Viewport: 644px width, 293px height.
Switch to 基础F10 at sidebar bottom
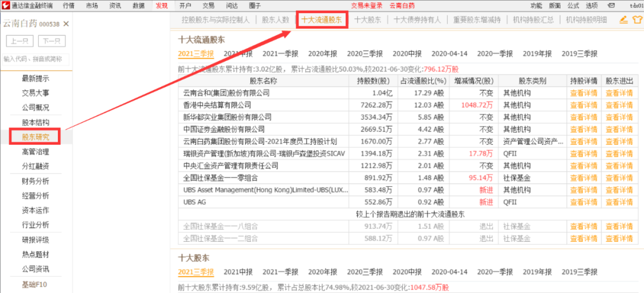tap(36, 285)
